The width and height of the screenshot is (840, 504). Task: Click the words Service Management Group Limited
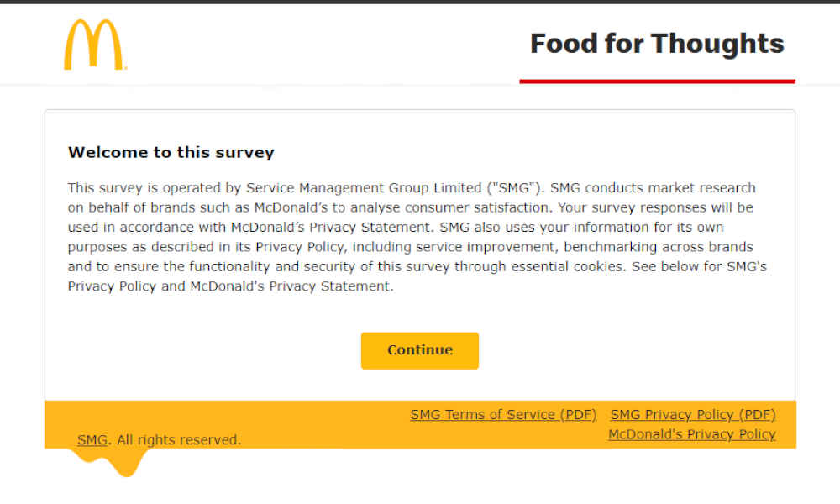[364, 188]
